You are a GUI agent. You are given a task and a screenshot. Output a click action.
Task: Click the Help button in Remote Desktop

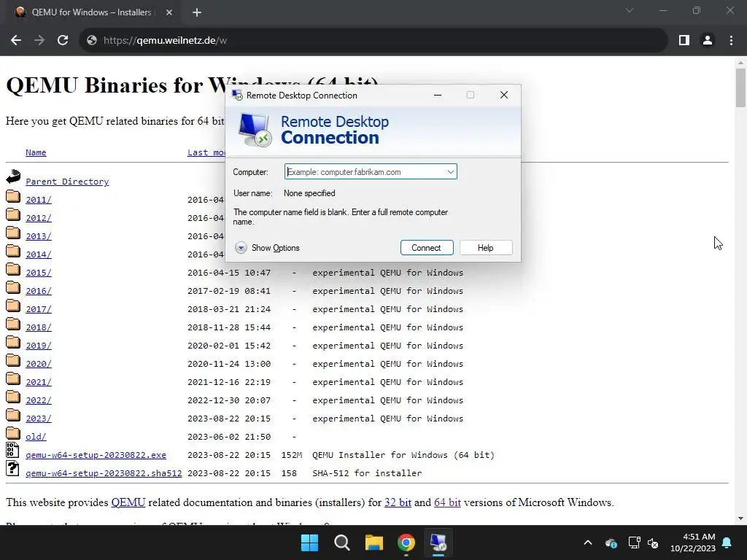[x=485, y=248]
